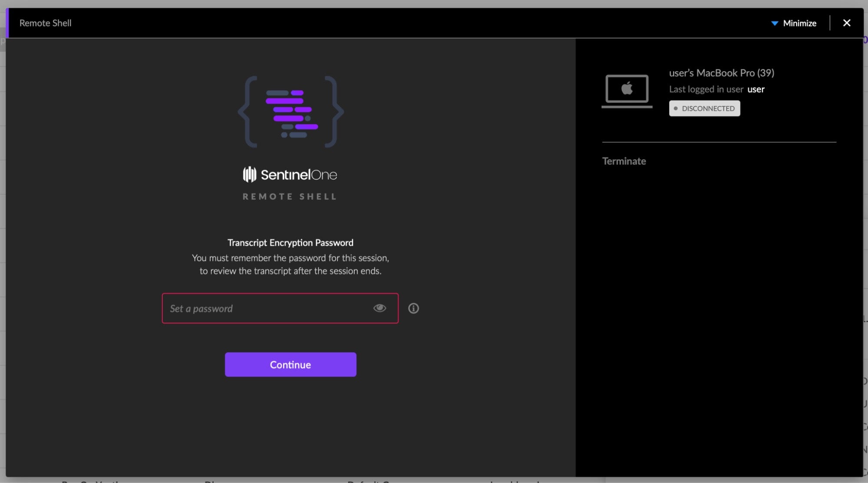Click Terminate in the right panel
868x483 pixels.
624,161
